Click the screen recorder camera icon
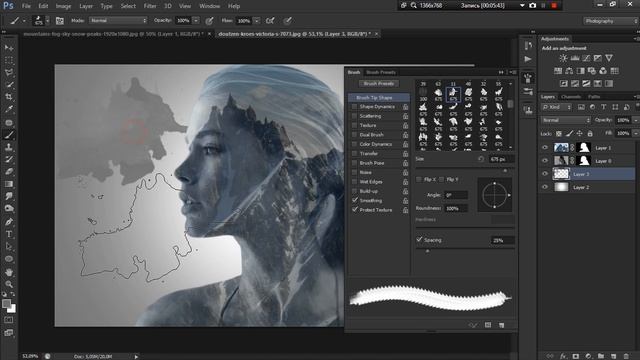This screenshot has height=360, width=640. 532,6
